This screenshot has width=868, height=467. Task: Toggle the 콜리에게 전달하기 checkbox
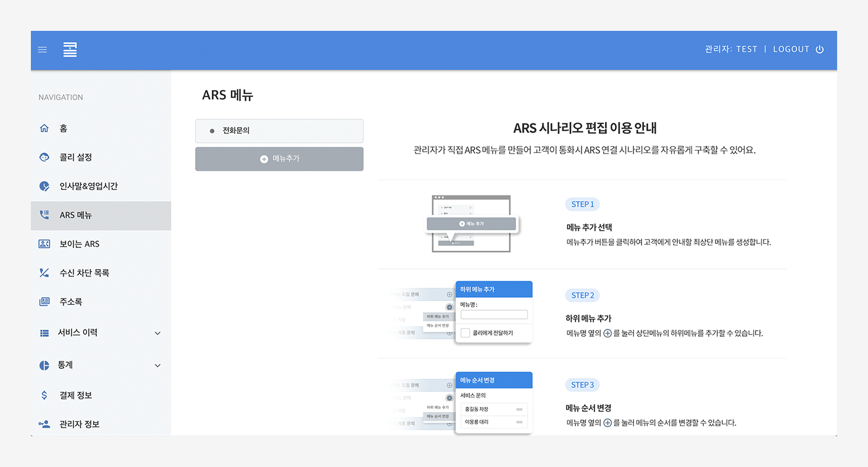click(465, 333)
